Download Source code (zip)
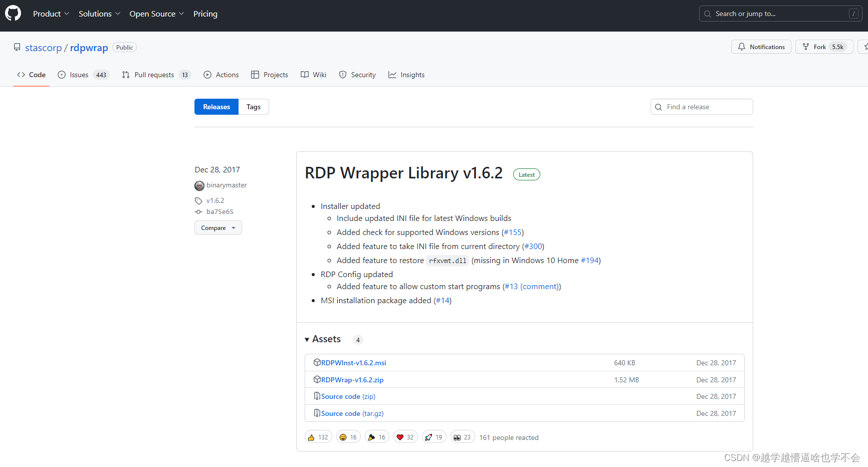This screenshot has height=467, width=868. (348, 396)
